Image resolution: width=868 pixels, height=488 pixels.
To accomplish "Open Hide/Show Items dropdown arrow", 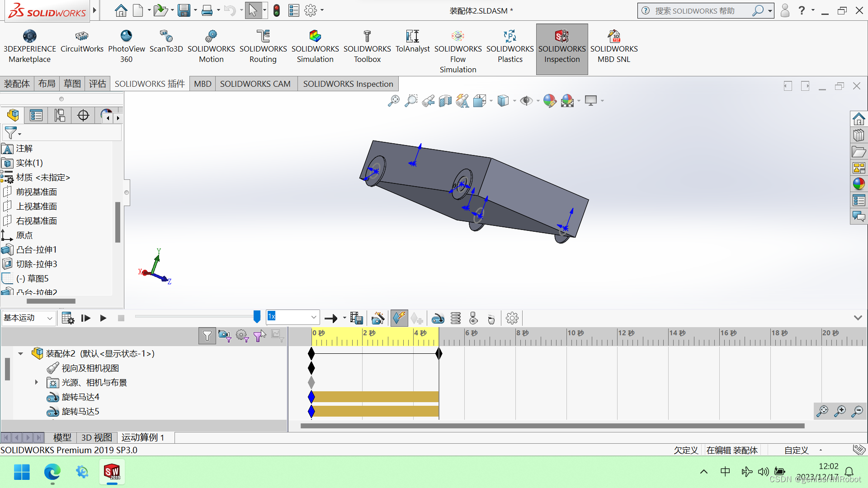I will click(x=538, y=101).
